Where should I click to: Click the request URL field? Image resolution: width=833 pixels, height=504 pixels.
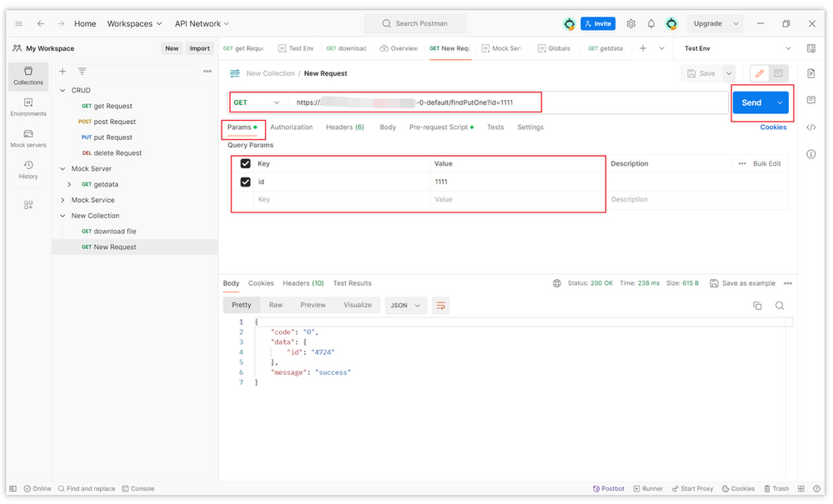[x=508, y=102]
